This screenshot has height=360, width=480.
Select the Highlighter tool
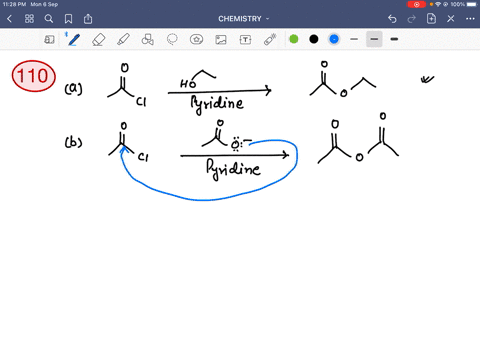tap(123, 40)
